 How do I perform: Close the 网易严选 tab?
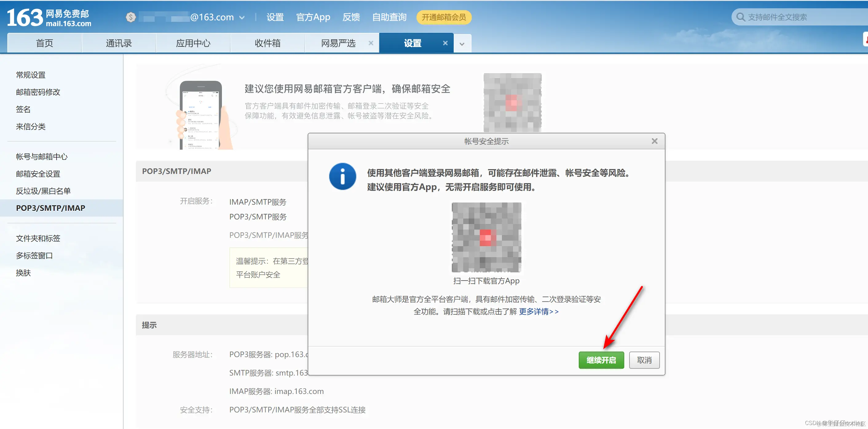click(x=371, y=43)
